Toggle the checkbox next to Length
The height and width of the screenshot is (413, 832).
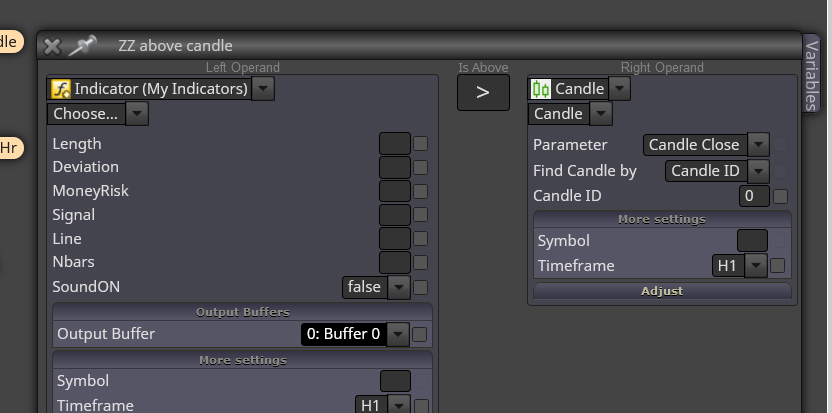[420, 144]
